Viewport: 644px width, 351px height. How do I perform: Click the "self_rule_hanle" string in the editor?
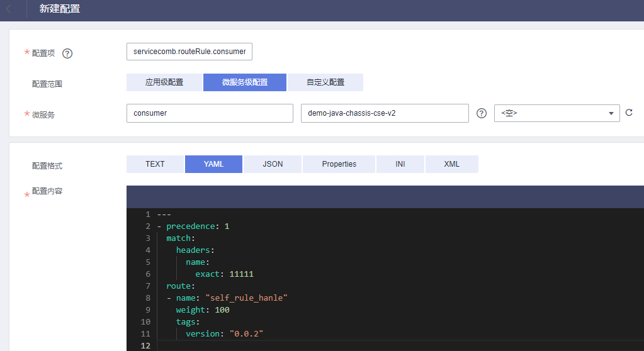246,298
